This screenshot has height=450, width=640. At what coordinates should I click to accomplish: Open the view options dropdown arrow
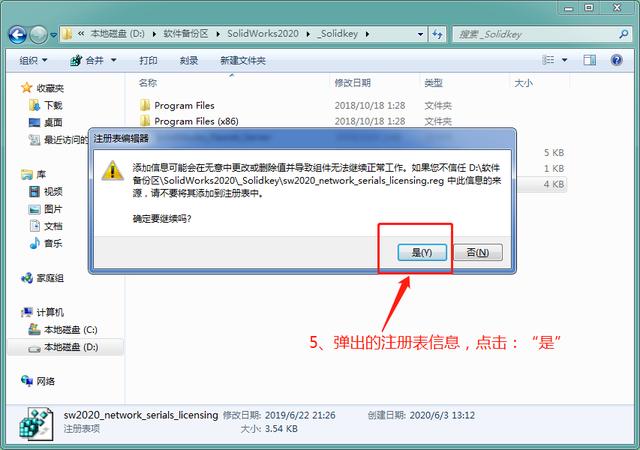point(564,60)
